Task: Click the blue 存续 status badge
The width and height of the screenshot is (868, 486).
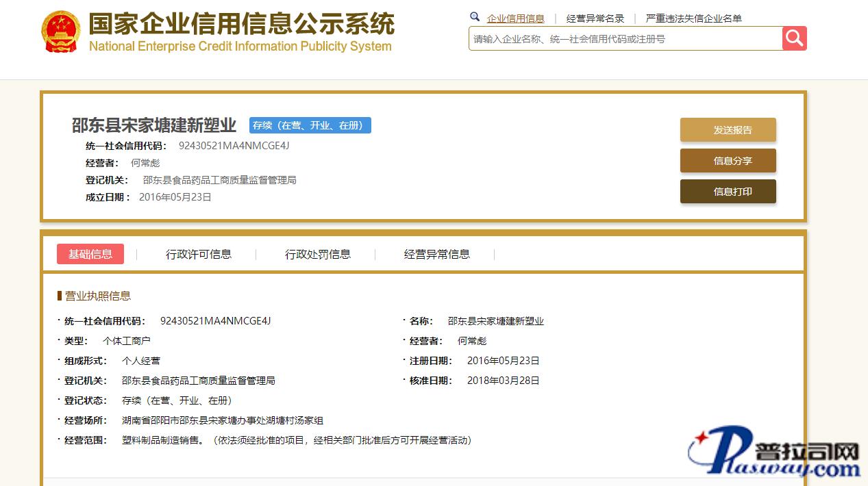Action: pos(310,125)
